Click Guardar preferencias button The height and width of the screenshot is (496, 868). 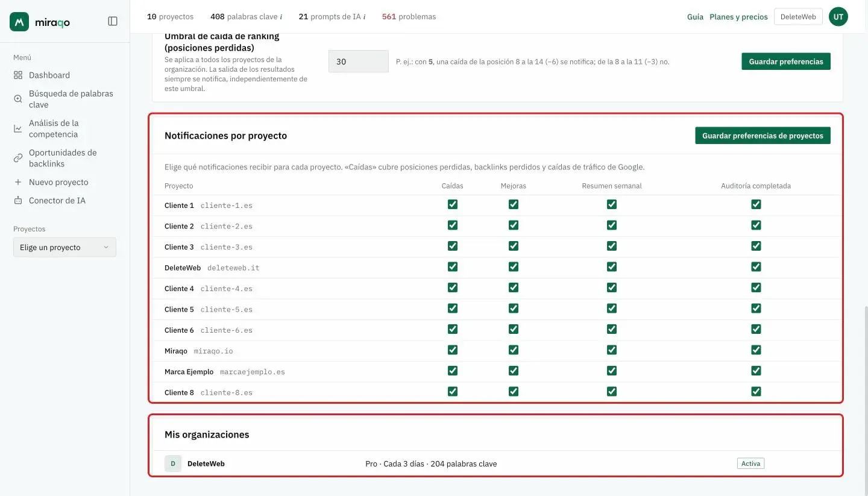(786, 61)
